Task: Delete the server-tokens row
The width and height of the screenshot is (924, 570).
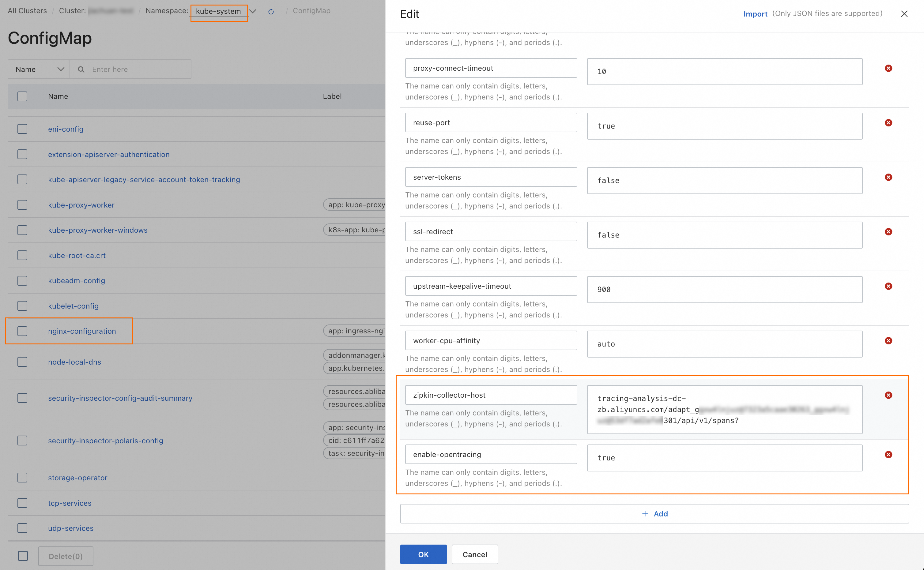Action: (888, 177)
